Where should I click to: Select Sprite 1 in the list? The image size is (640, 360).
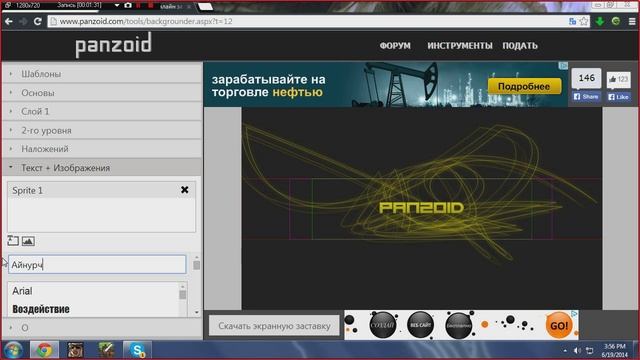[94, 190]
